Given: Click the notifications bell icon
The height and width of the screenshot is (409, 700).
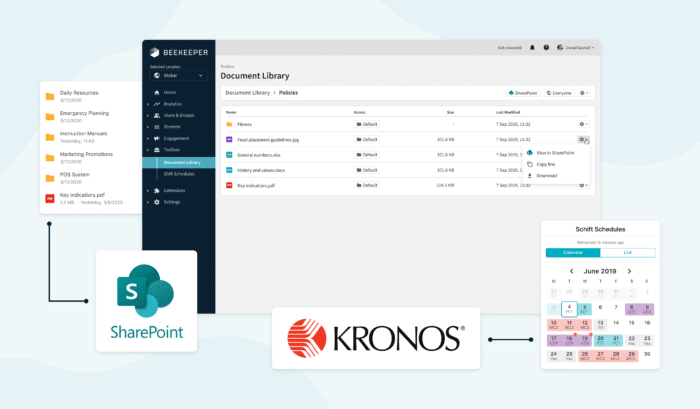Looking at the screenshot, I should coord(532,47).
